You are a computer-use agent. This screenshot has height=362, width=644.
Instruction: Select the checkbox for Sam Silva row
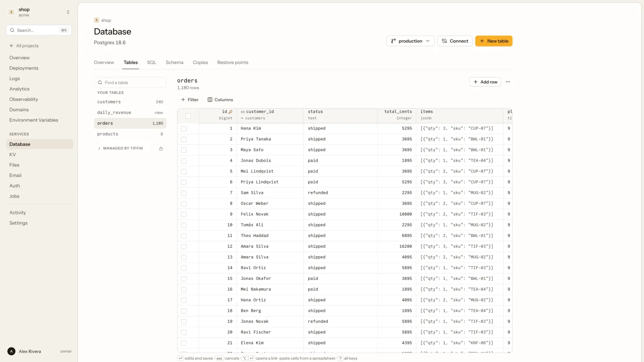coord(184,193)
